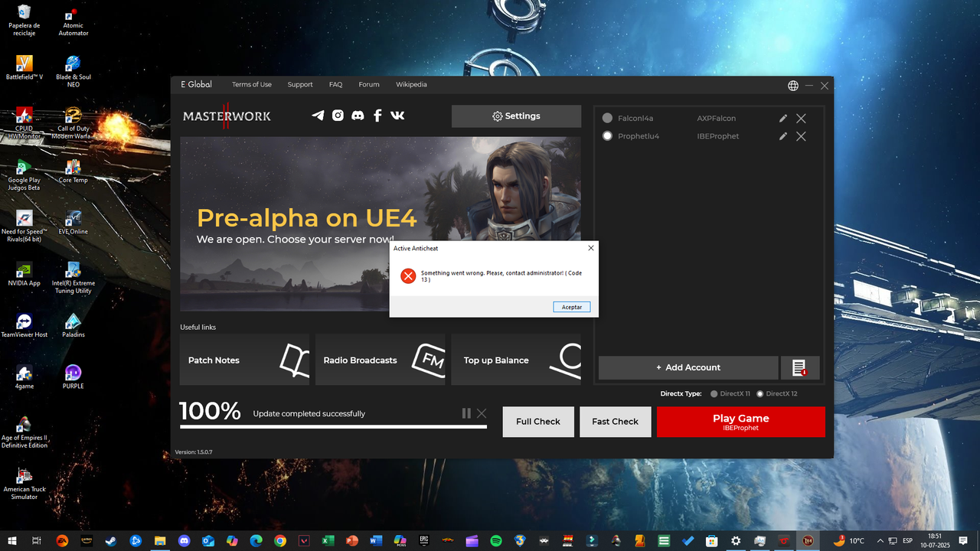Open the Discord social link icon
The height and width of the screenshot is (551, 980).
(x=358, y=116)
